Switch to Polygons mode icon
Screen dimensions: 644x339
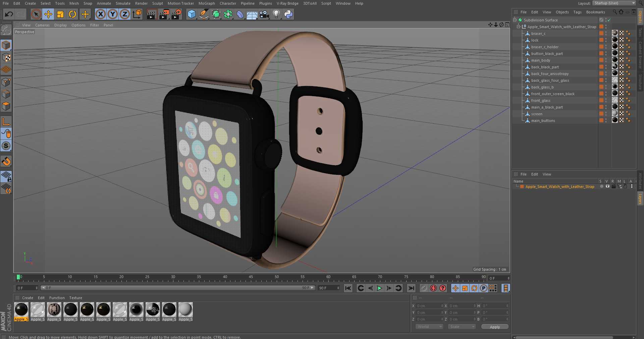pyautogui.click(x=6, y=106)
